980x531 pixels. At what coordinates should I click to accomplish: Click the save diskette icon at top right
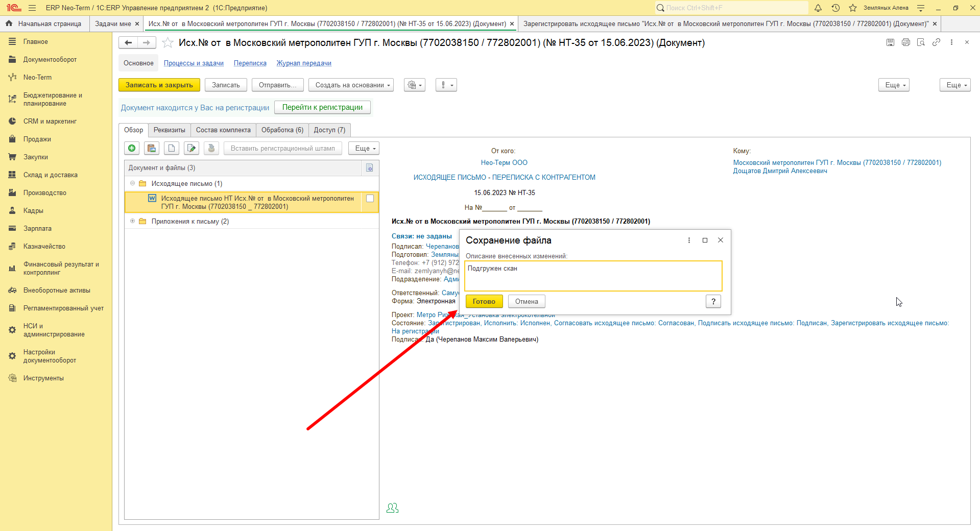click(891, 42)
